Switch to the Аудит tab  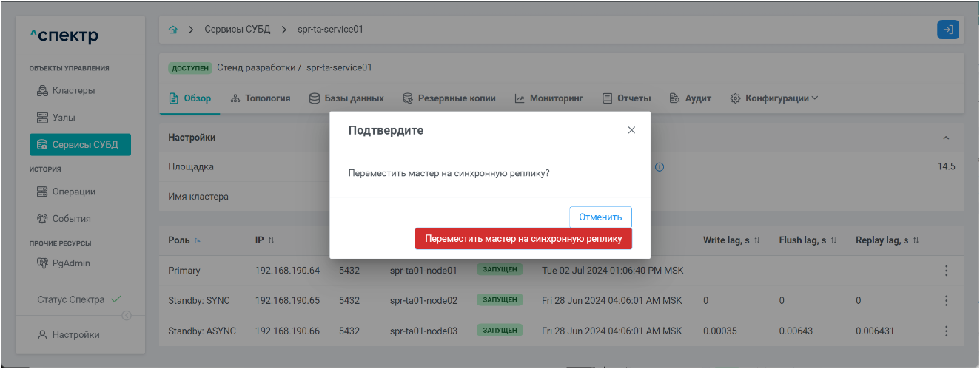[x=691, y=98]
